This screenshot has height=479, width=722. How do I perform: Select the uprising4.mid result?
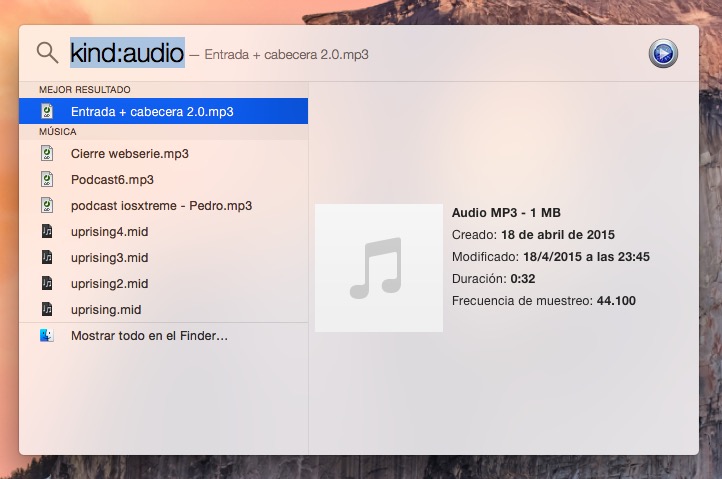(163, 232)
